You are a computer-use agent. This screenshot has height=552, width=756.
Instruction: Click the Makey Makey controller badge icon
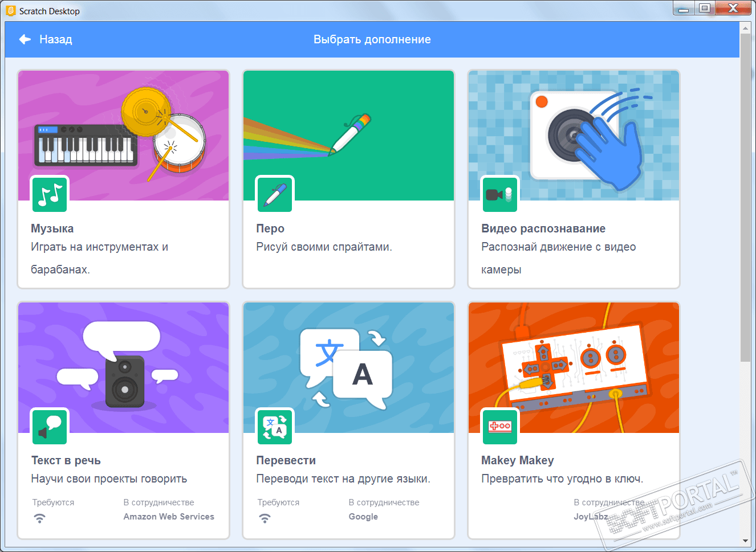click(x=500, y=427)
